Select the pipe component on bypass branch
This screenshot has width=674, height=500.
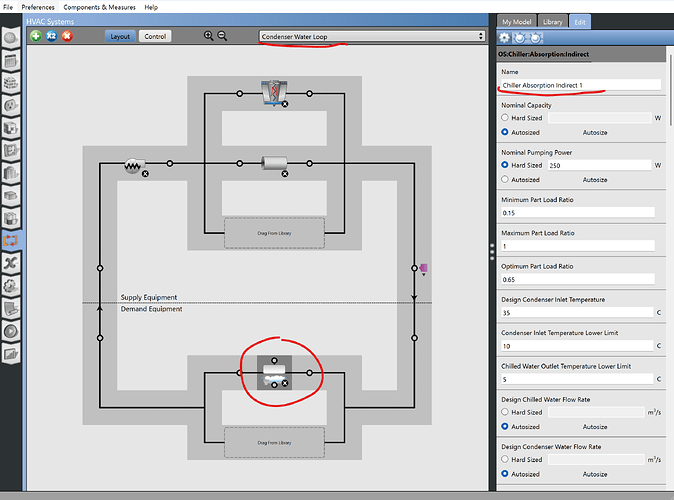click(x=274, y=163)
